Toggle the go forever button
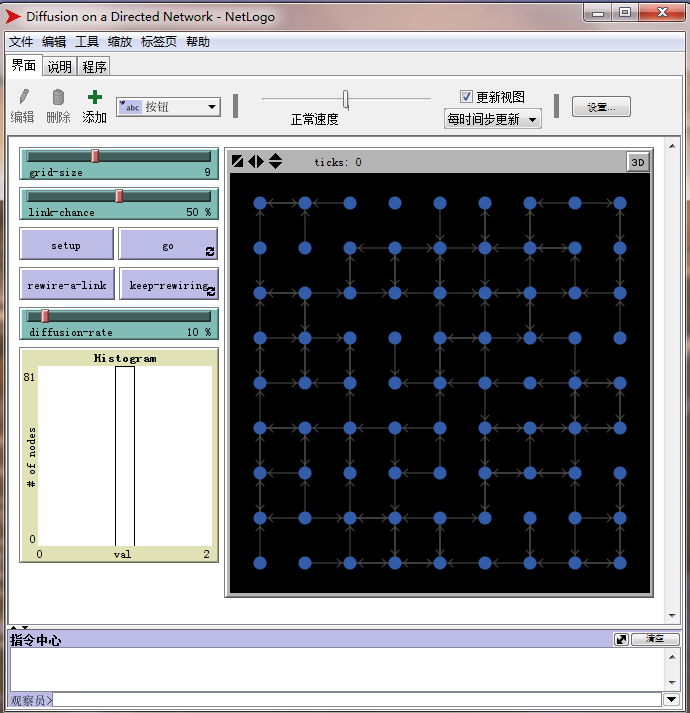The image size is (690, 713). (168, 244)
